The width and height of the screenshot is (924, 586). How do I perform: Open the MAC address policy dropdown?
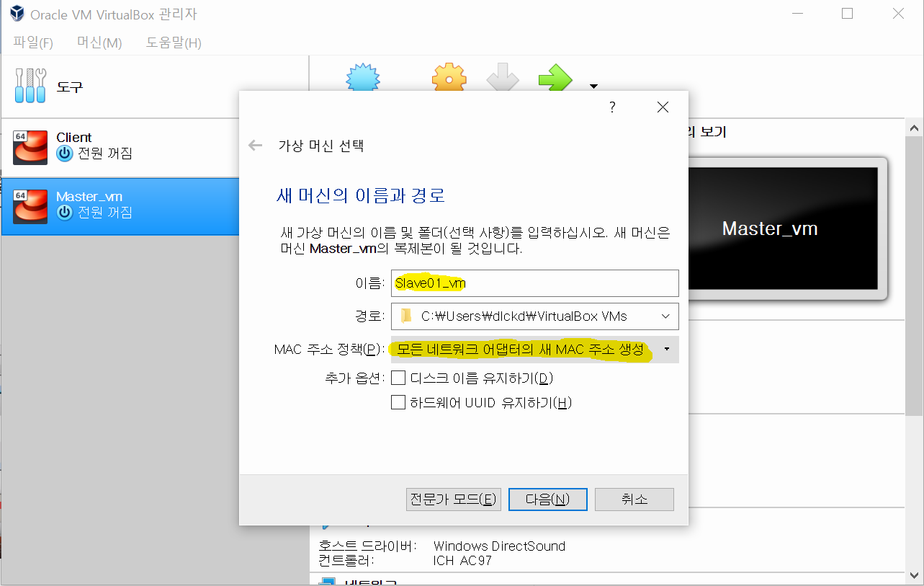[534, 350]
